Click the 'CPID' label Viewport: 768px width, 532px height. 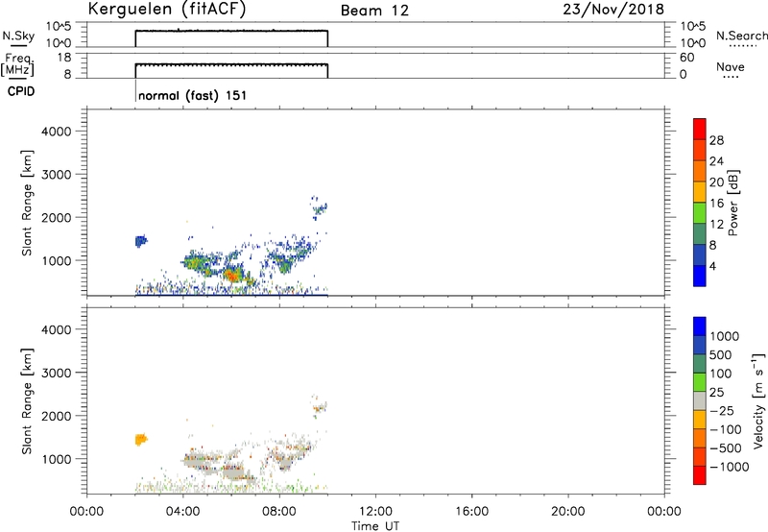coord(21,91)
